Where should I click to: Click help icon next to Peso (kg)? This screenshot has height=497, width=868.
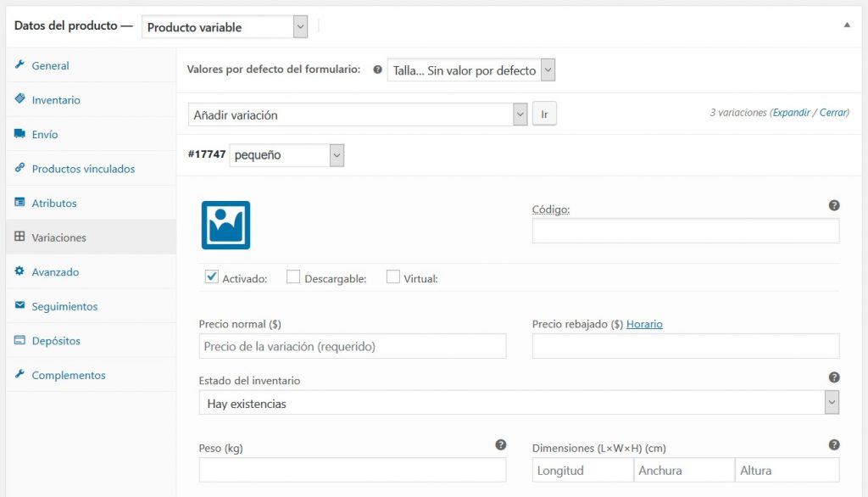(500, 444)
